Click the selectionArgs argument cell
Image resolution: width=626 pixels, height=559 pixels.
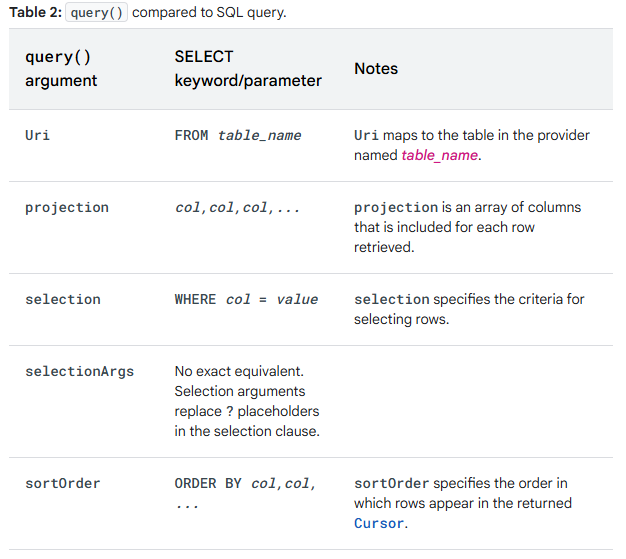79,371
